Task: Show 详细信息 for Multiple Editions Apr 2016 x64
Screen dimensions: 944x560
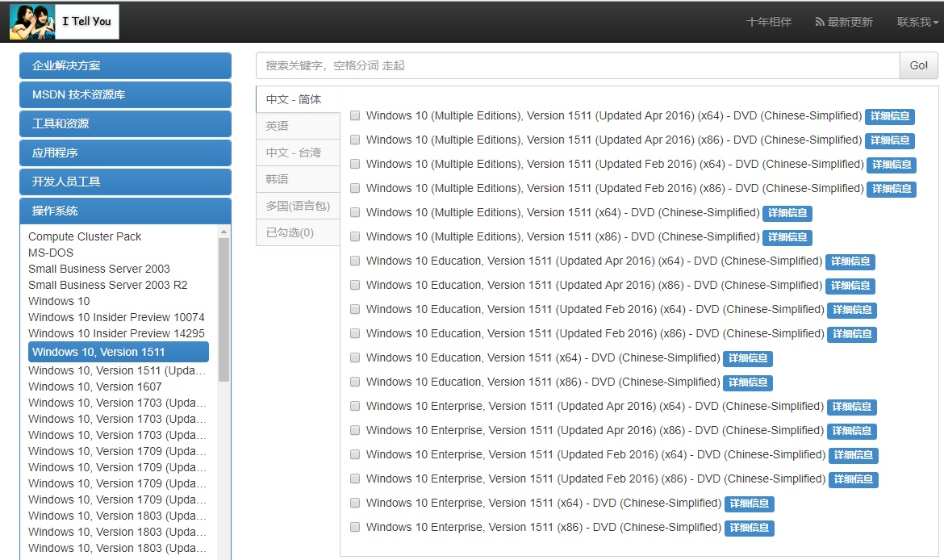Action: (x=890, y=116)
